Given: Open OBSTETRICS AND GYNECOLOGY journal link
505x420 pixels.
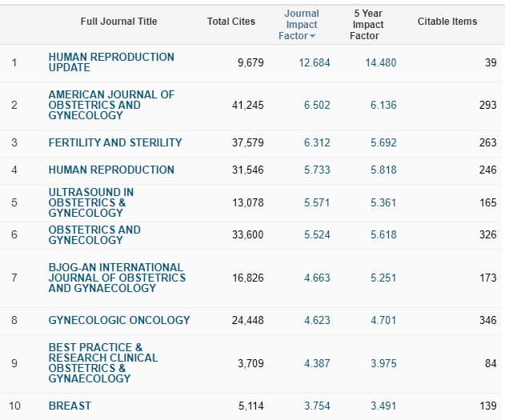Looking at the screenshot, I should [x=94, y=234].
